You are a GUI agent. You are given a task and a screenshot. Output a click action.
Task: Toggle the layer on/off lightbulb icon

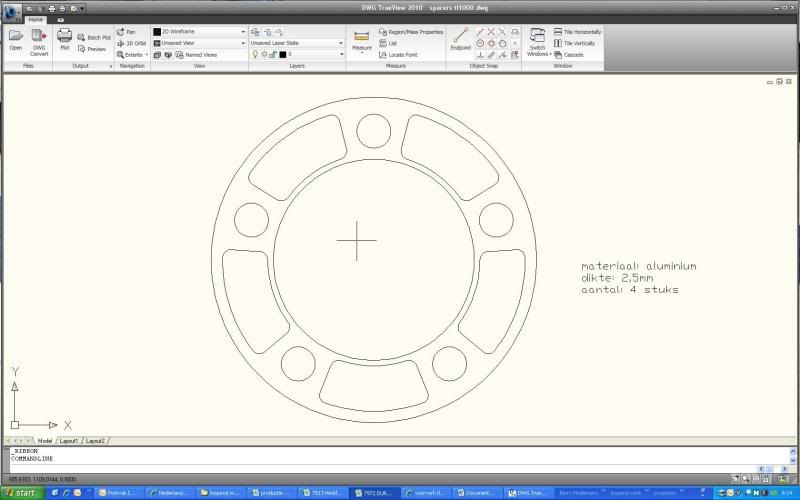tap(255, 54)
